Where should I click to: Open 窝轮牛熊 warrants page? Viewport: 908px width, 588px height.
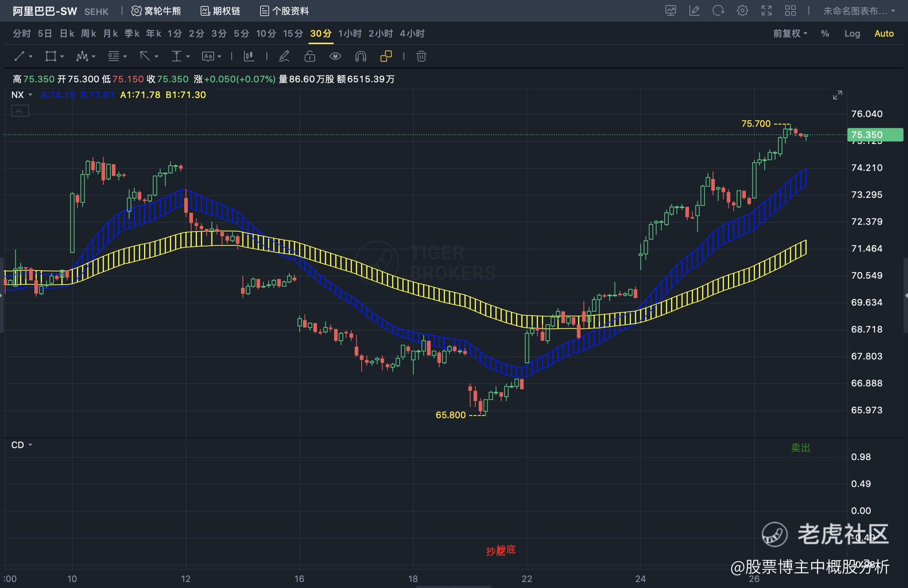(x=156, y=11)
